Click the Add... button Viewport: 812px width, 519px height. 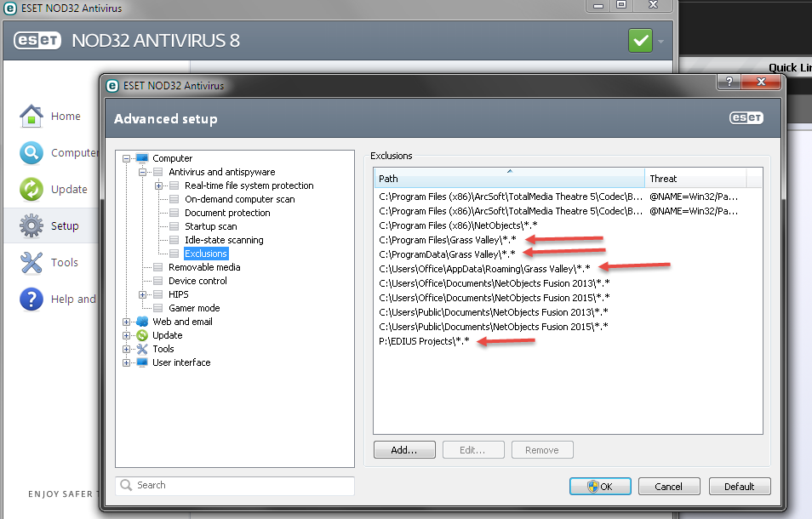pyautogui.click(x=404, y=450)
